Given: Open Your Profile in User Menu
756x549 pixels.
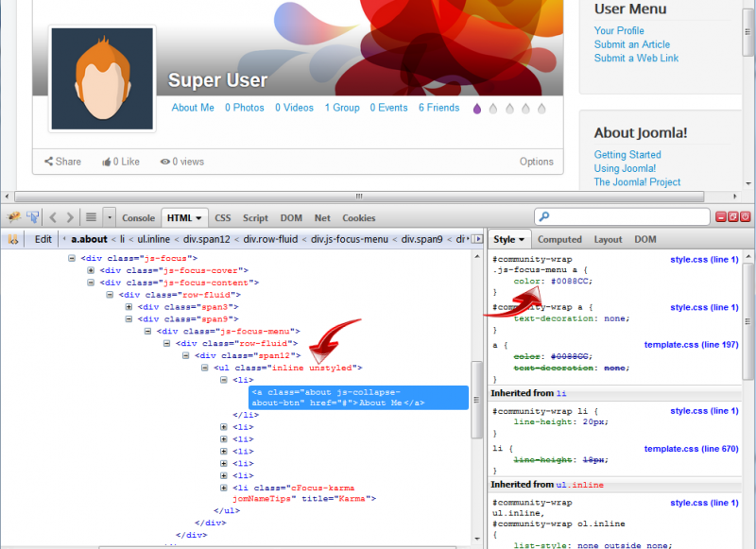Looking at the screenshot, I should click(619, 30).
